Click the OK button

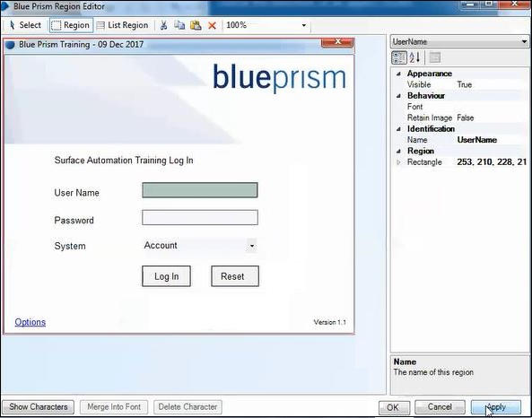(394, 407)
